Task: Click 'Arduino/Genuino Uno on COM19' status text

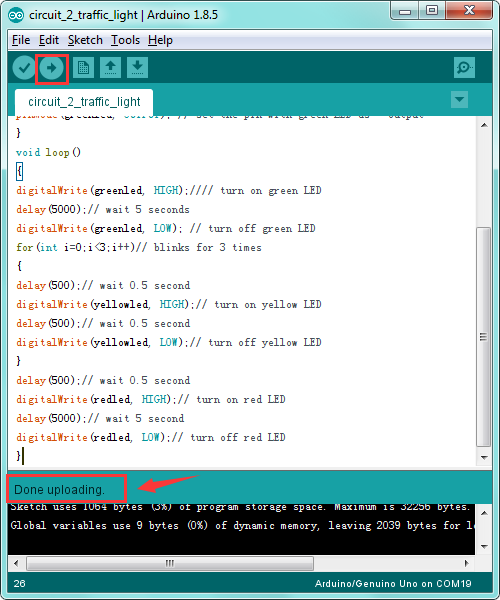Action: coord(393,584)
